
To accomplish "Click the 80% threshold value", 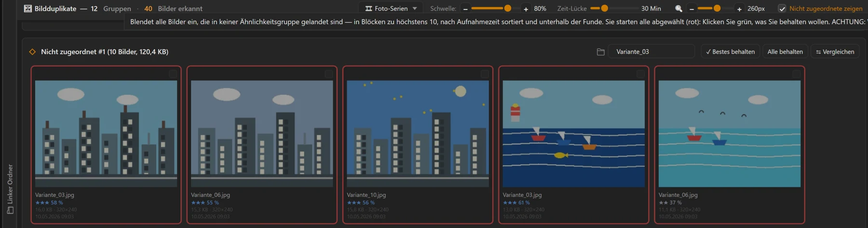I will coord(540,9).
